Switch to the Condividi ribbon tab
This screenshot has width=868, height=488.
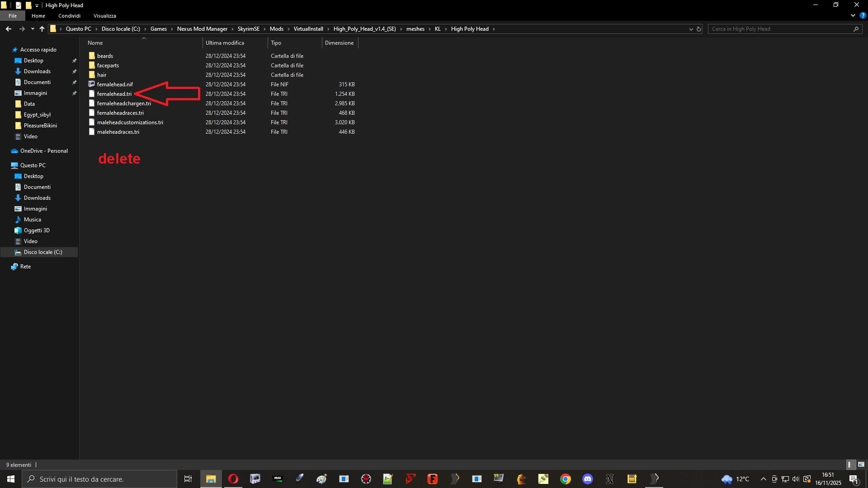[x=69, y=16]
